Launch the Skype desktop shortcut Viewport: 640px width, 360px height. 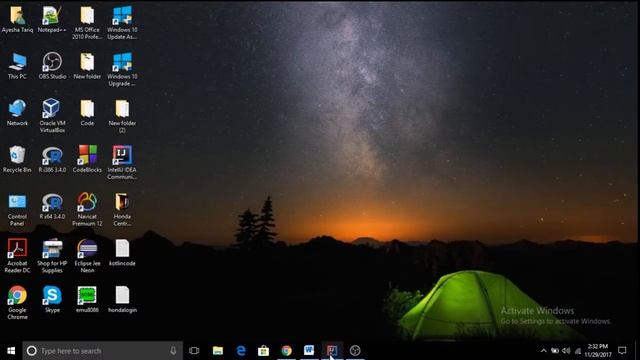tap(52, 300)
